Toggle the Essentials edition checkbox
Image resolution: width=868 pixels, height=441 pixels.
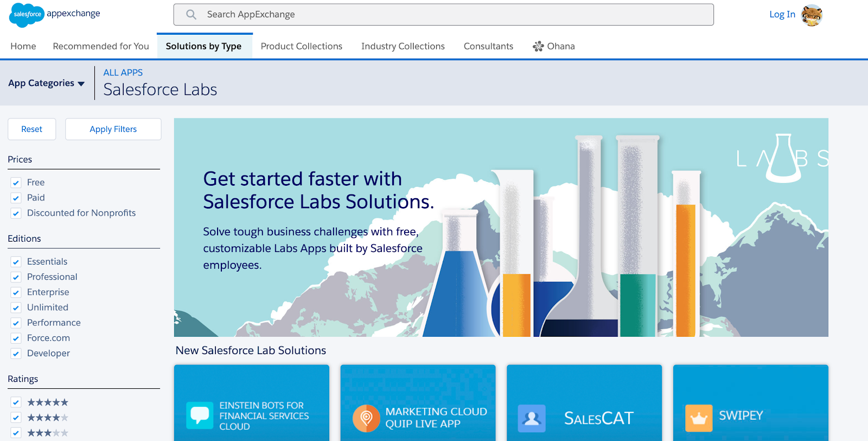pyautogui.click(x=16, y=262)
